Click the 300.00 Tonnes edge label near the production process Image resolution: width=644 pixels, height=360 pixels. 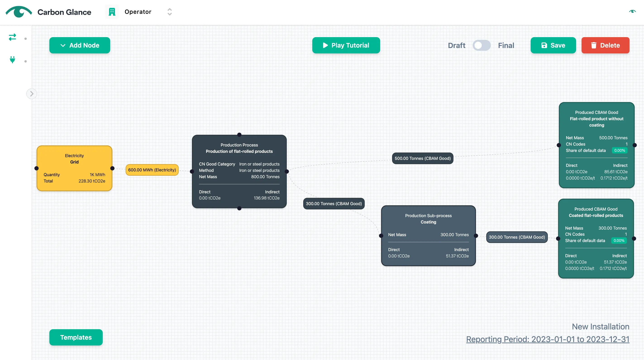[x=334, y=204]
